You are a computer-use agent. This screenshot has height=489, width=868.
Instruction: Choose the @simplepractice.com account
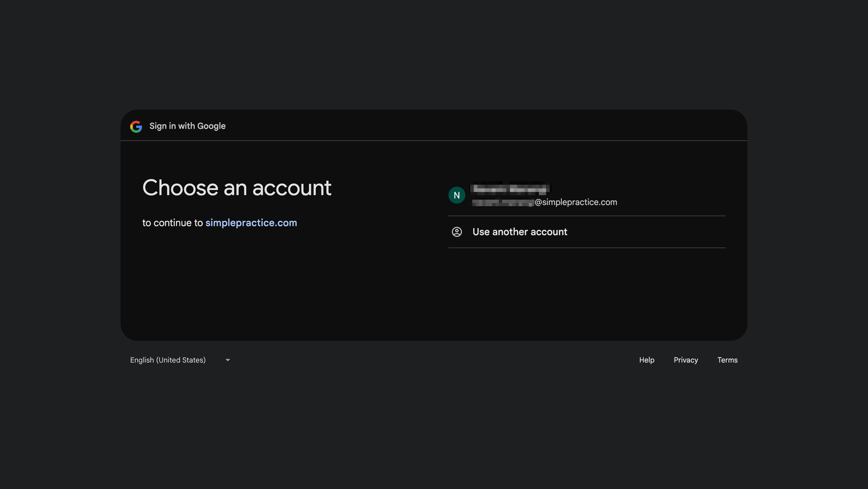[587, 195]
